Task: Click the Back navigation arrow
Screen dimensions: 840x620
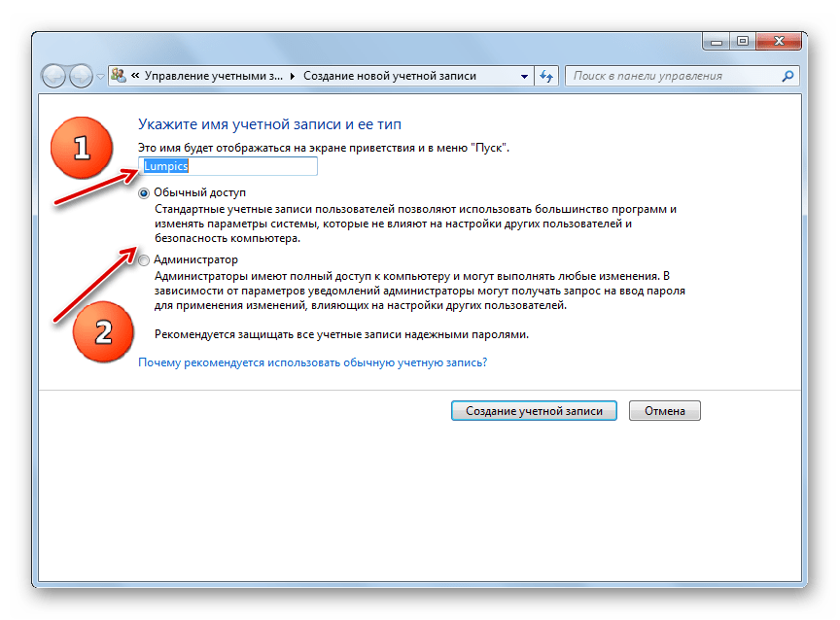Action: point(53,76)
